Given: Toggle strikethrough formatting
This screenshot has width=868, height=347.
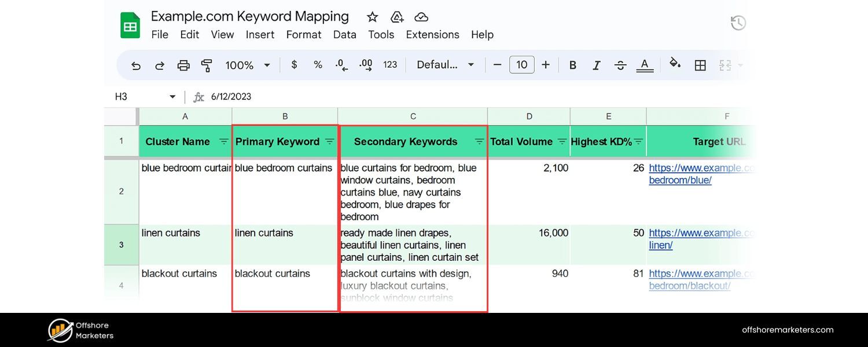Looking at the screenshot, I should pos(620,65).
